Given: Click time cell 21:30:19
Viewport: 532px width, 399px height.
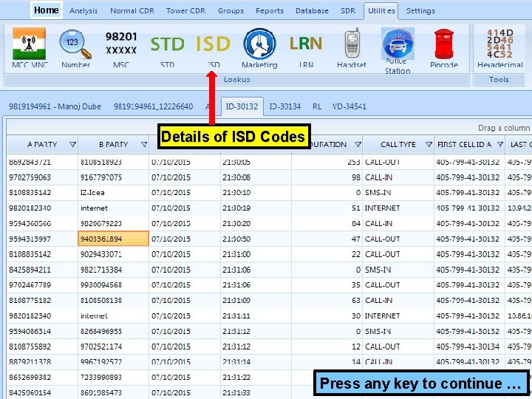Looking at the screenshot, I should coord(256,208).
